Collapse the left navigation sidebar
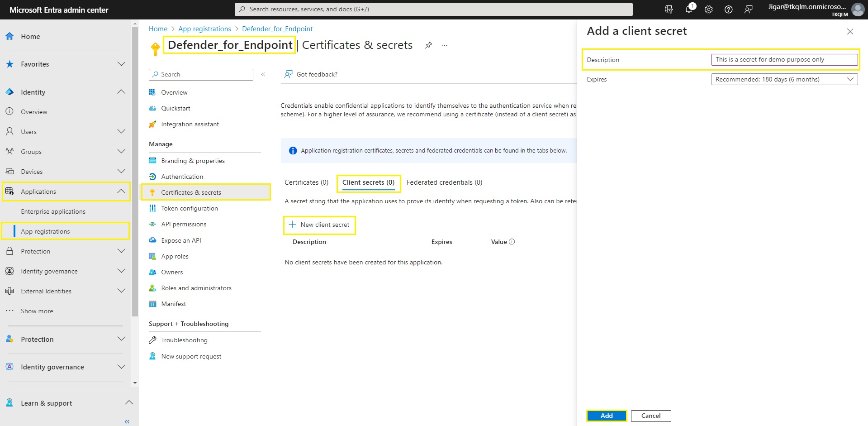868x426 pixels. pyautogui.click(x=127, y=421)
